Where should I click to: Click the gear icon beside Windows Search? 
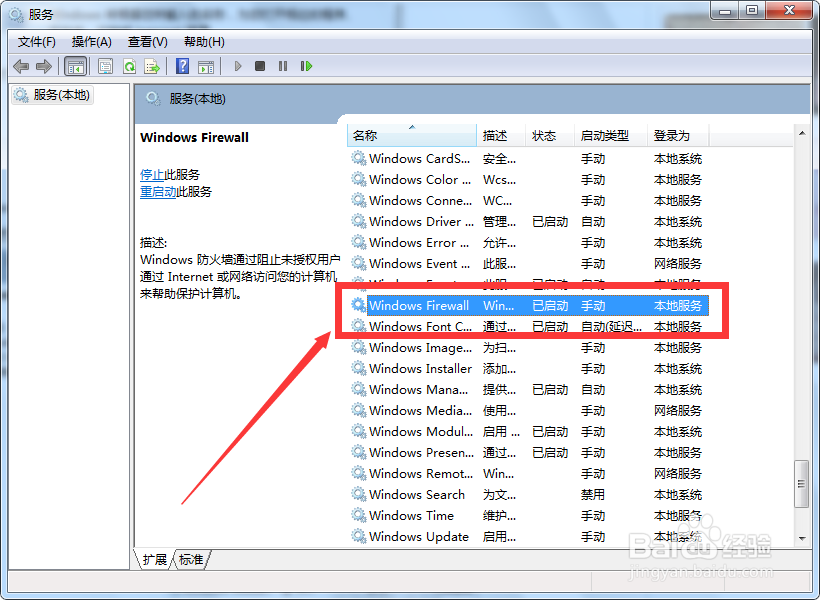[x=359, y=494]
